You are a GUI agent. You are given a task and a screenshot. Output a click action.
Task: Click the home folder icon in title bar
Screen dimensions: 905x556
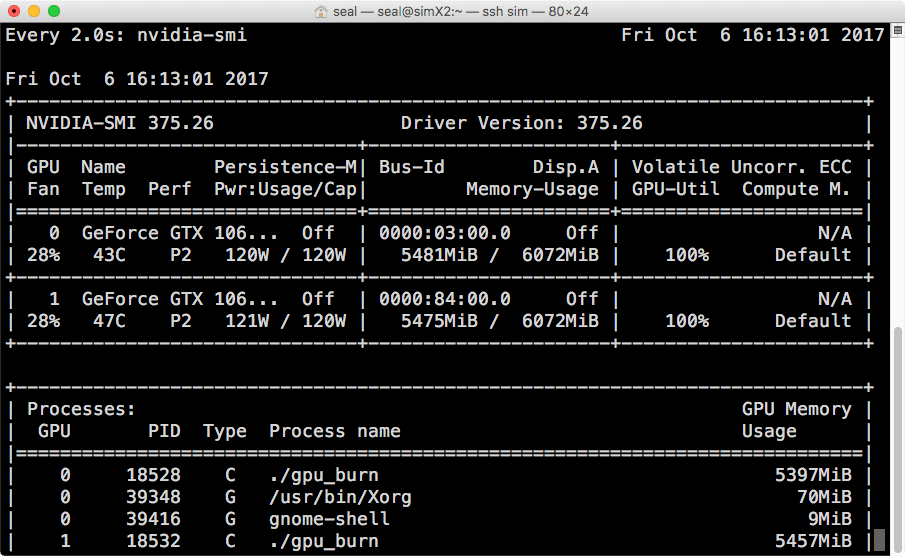coord(321,12)
